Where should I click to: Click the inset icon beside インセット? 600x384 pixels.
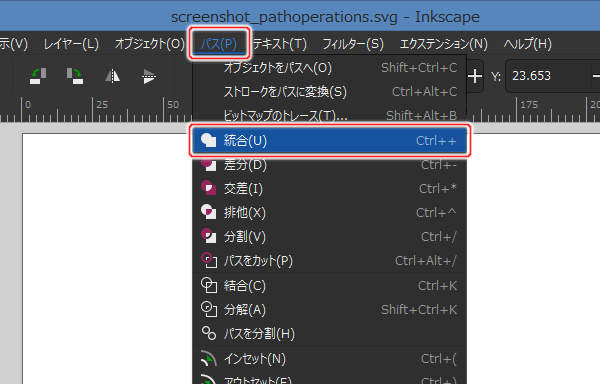[209, 359]
